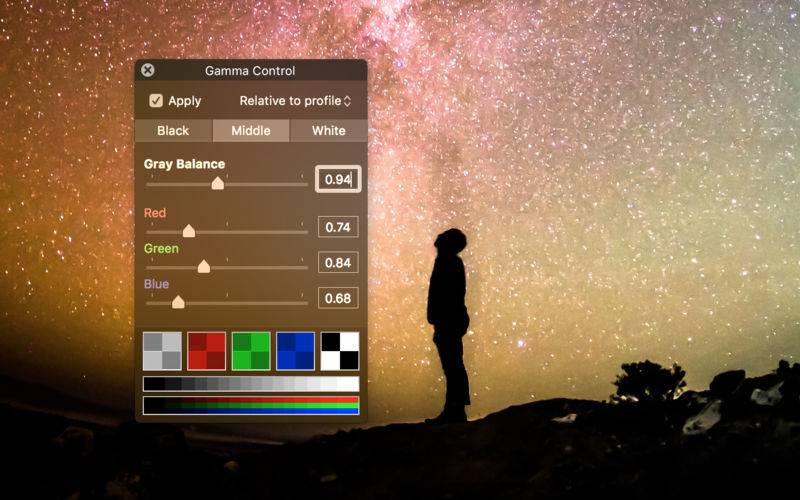Switch to the Middle tab
800x500 pixels.
click(x=251, y=131)
